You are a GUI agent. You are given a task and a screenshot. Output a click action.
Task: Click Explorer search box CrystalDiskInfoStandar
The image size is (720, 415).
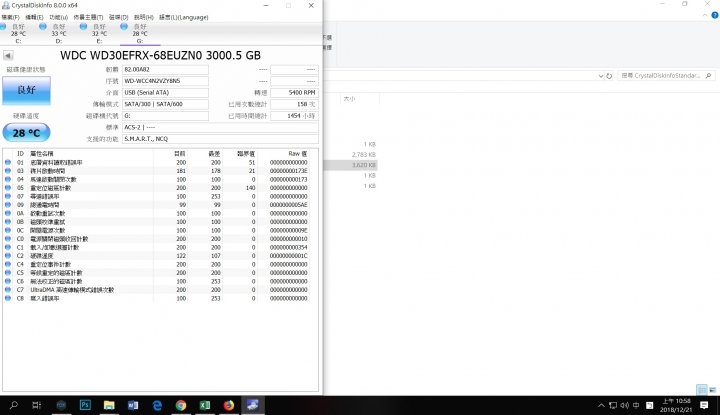click(x=666, y=75)
